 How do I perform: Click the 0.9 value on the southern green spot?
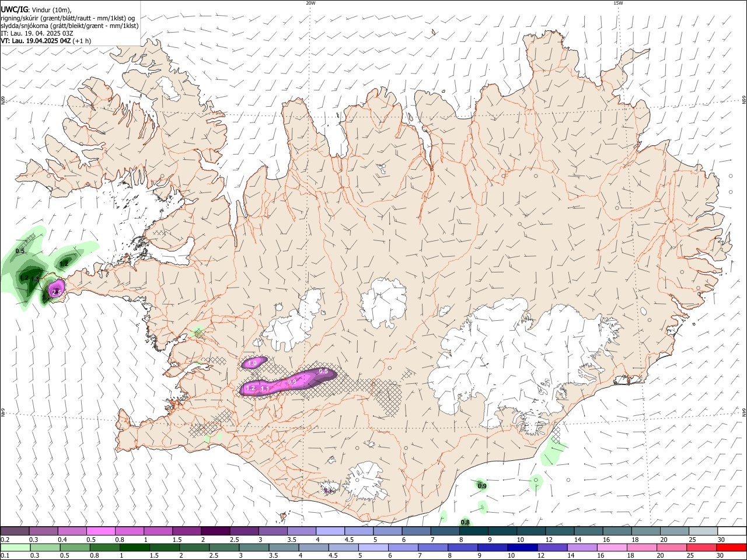(482, 486)
